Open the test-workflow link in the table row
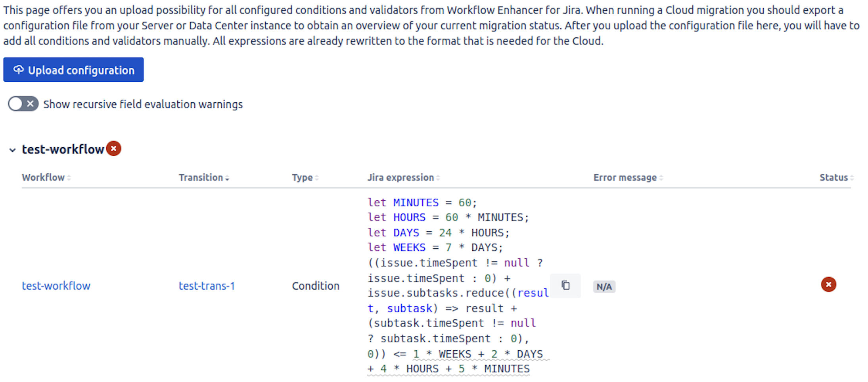The width and height of the screenshot is (868, 382). point(56,286)
